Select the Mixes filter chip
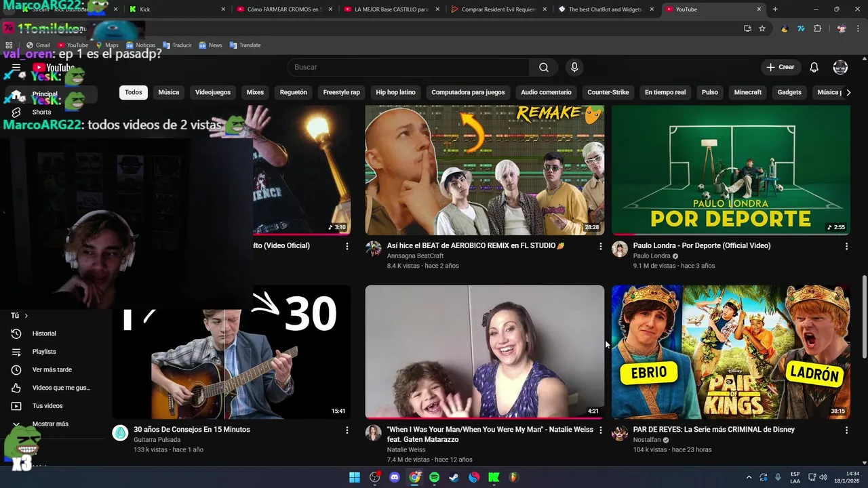This screenshot has width=868, height=488. click(255, 92)
